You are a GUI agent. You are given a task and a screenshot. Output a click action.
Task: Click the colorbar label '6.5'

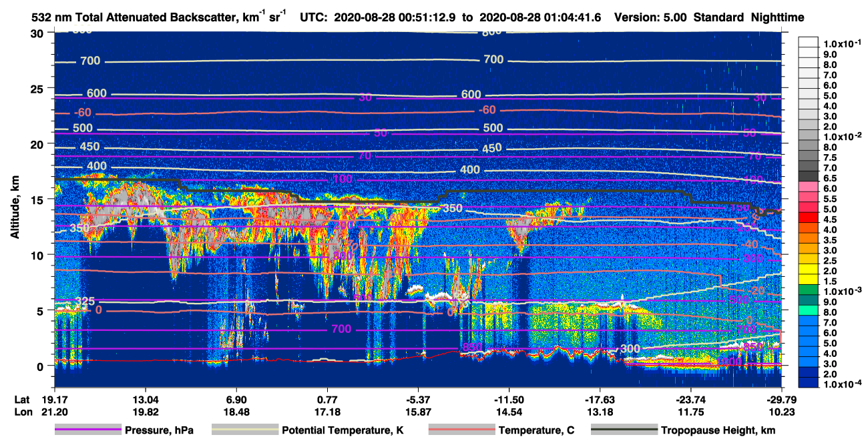click(x=829, y=178)
